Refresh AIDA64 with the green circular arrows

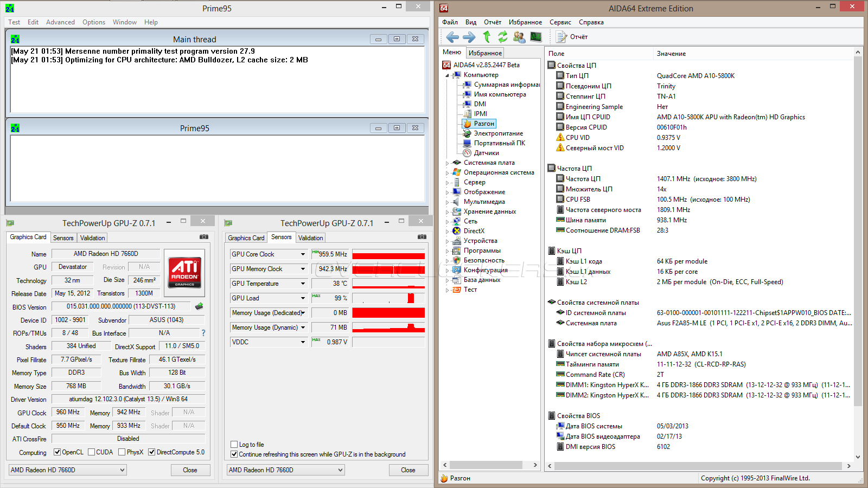pyautogui.click(x=503, y=36)
